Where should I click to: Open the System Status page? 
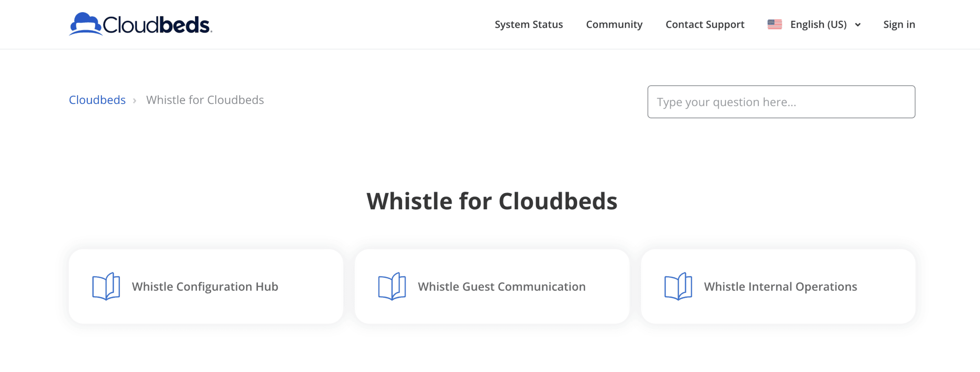[x=529, y=24]
